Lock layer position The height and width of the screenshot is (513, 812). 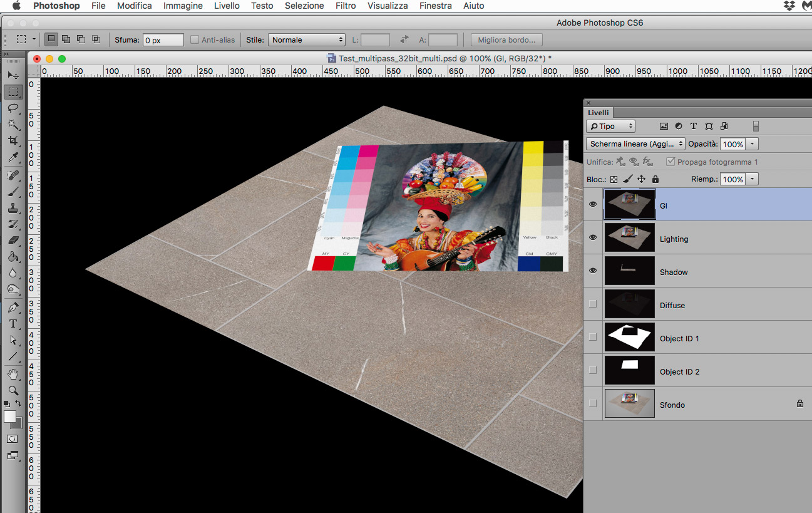coord(641,179)
